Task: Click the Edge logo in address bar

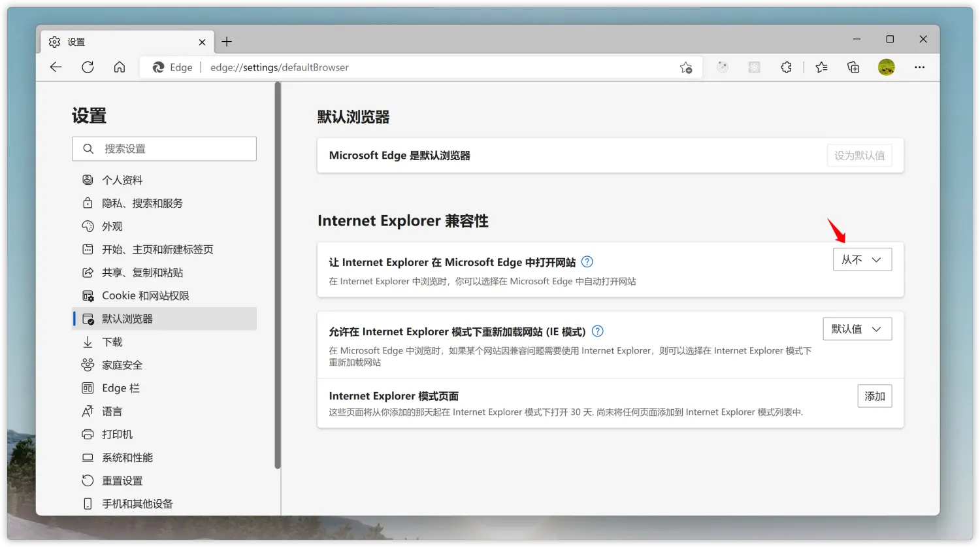Action: click(158, 67)
